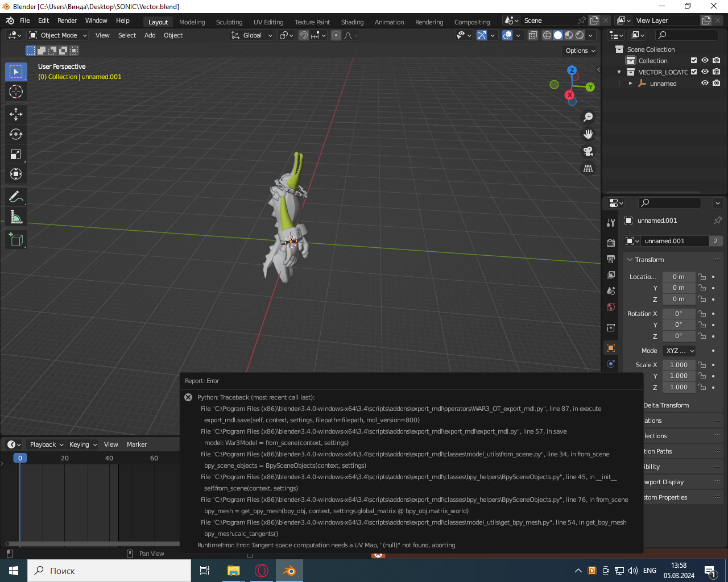Hide the unnamed object in outliner
Screen dimensions: 728x582
tap(705, 83)
